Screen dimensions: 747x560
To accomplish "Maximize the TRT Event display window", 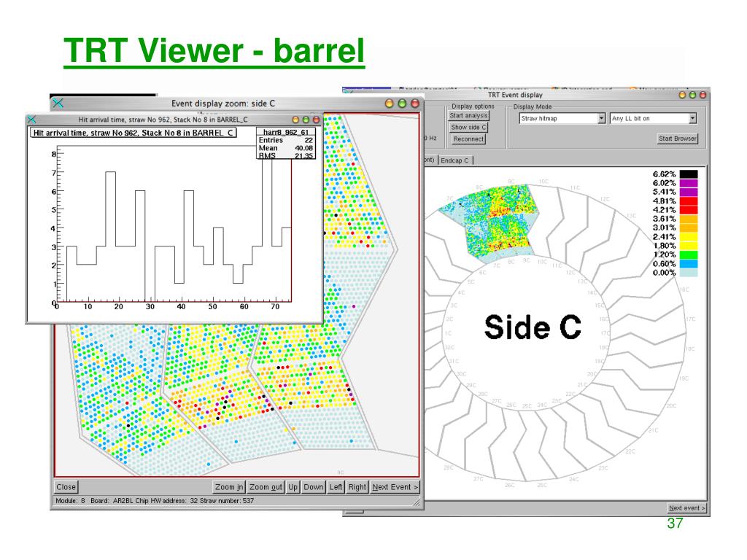I will coord(693,95).
